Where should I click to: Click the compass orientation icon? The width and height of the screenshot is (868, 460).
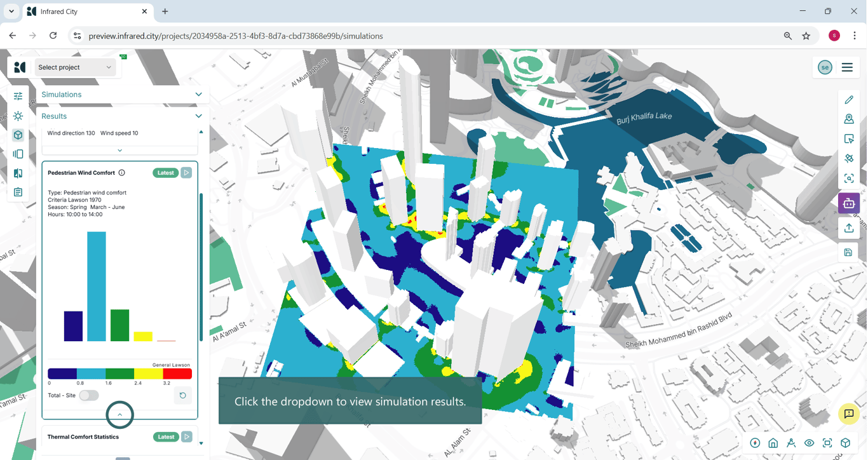755,443
